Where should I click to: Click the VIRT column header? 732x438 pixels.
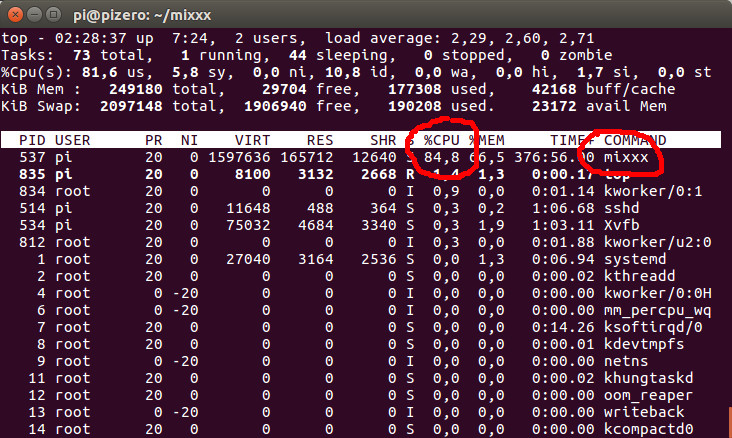pyautogui.click(x=252, y=140)
